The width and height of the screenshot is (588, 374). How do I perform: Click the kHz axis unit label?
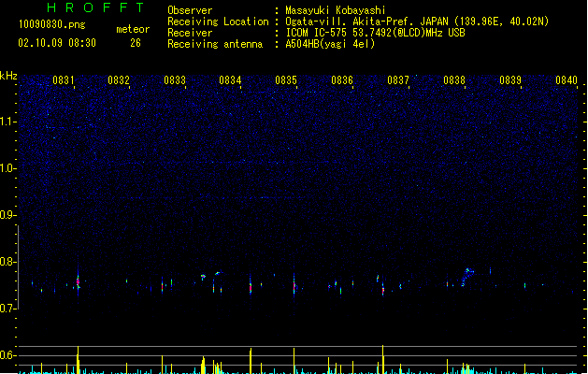[8, 76]
